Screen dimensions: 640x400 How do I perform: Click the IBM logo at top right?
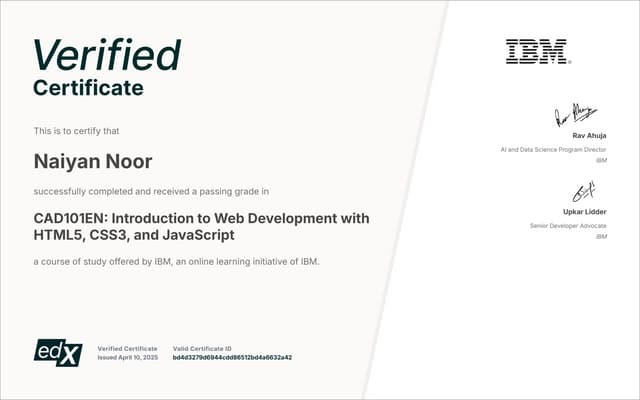pyautogui.click(x=536, y=51)
